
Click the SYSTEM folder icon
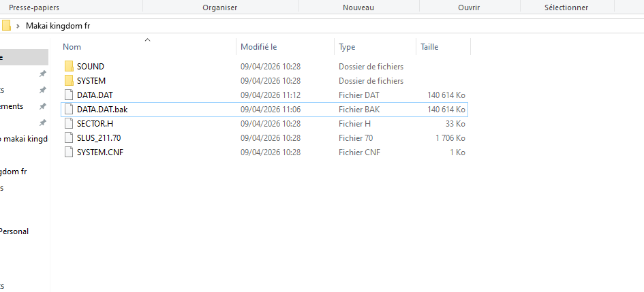pos(68,81)
